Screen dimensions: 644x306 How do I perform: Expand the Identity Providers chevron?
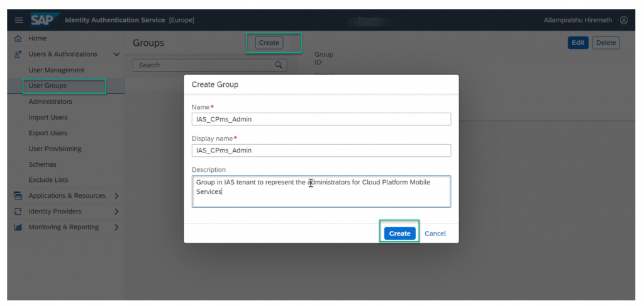(116, 212)
